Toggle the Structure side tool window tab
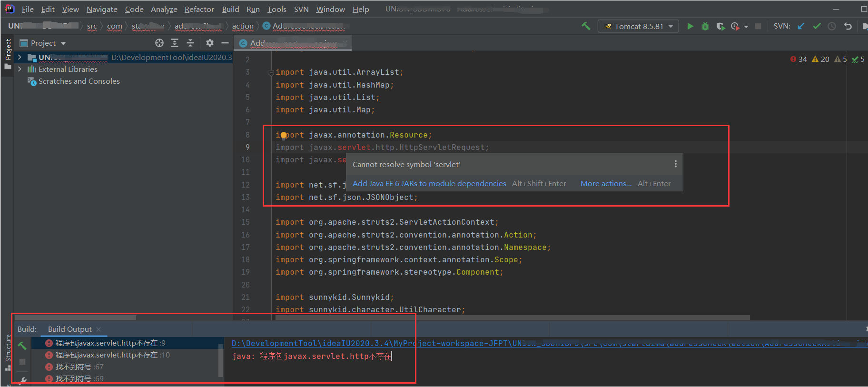This screenshot has height=387, width=868. [x=8, y=352]
